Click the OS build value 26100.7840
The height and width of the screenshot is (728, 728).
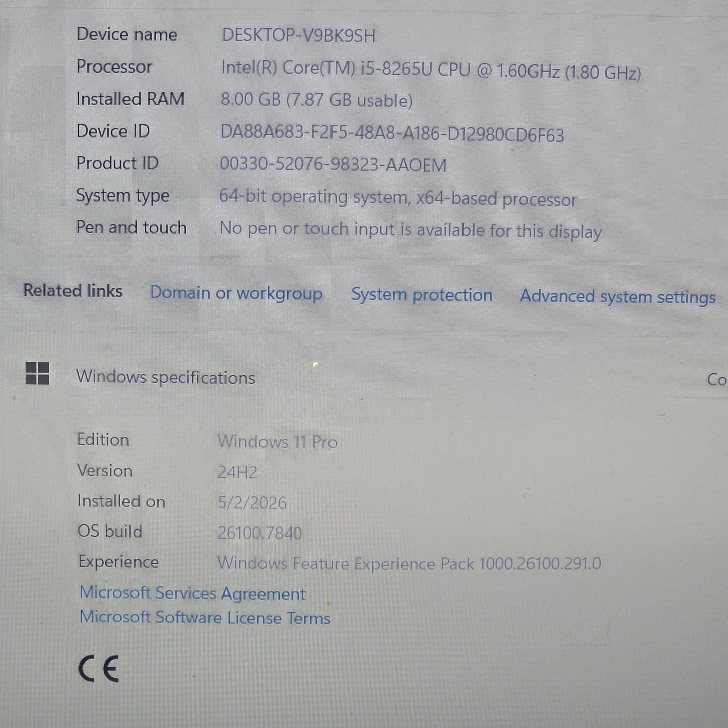[259, 533]
